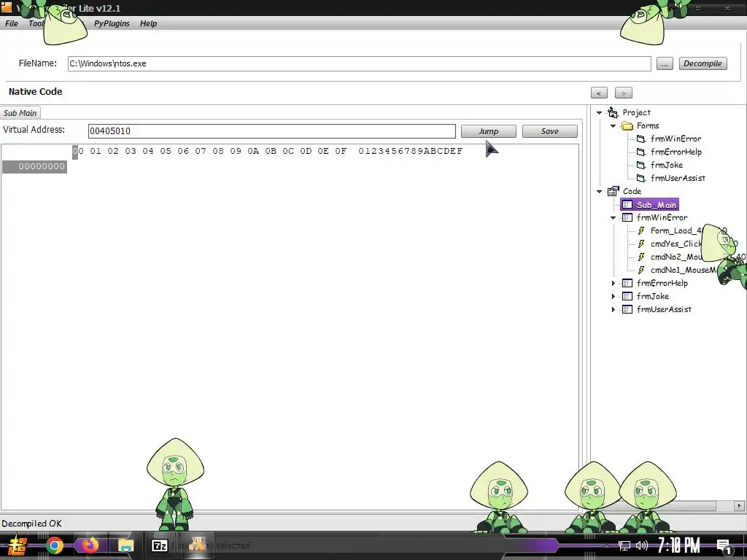Click the Forms folder icon
Viewport: 747px width, 560px height.
tap(627, 125)
